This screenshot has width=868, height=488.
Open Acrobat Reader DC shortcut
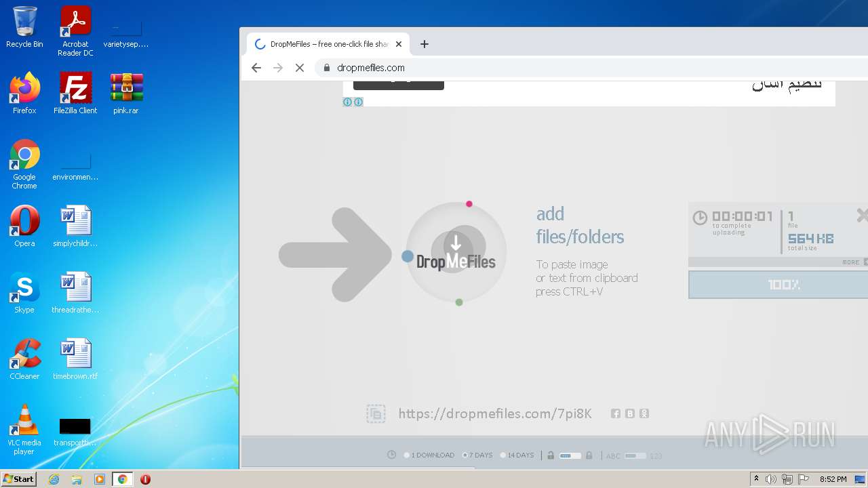point(75,31)
